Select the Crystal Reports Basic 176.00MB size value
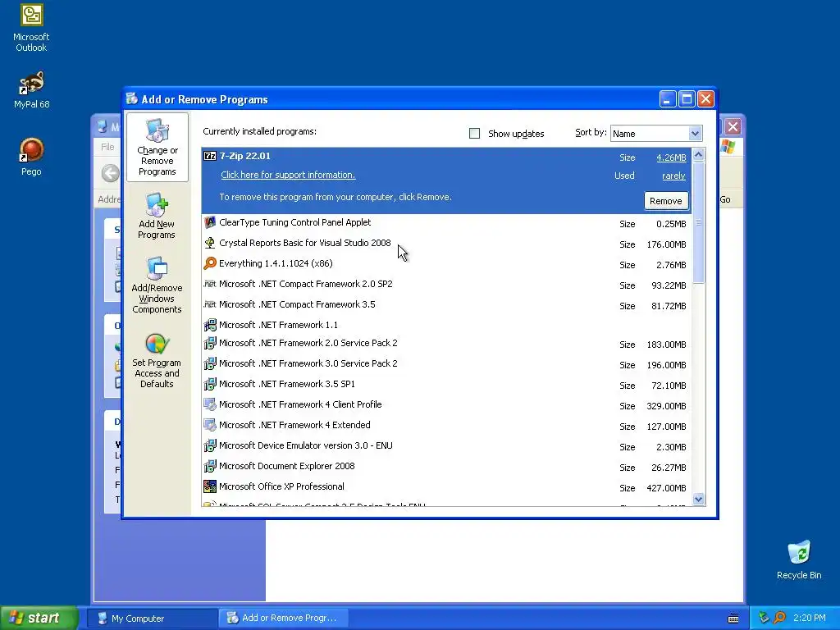Viewport: 840px width, 630px height. (666, 244)
